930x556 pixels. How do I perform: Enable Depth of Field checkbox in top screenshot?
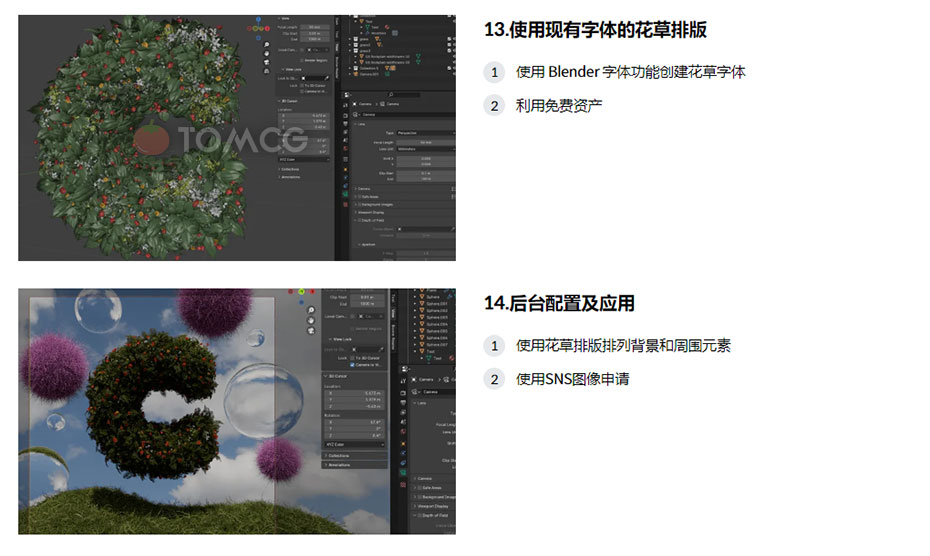[x=360, y=220]
